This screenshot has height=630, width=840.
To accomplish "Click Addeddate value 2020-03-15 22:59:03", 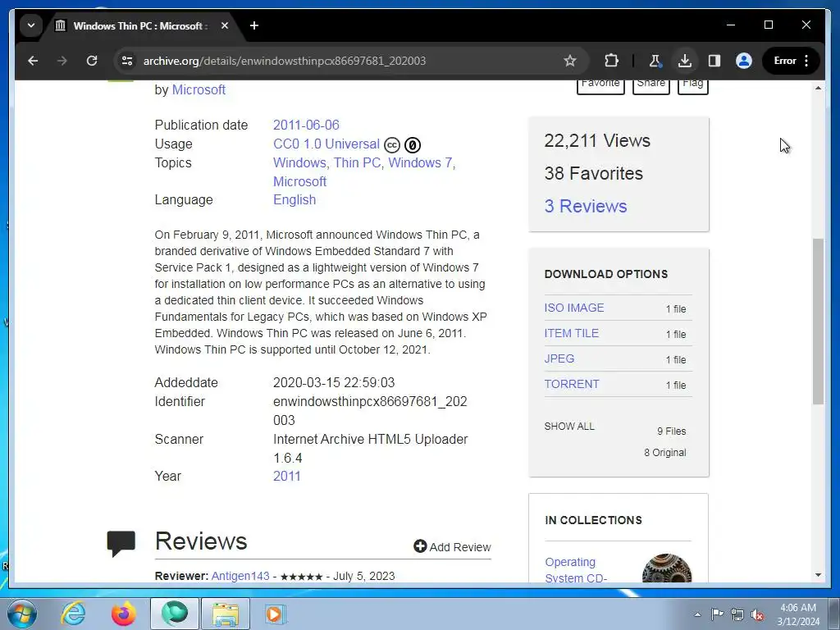I will tap(334, 382).
